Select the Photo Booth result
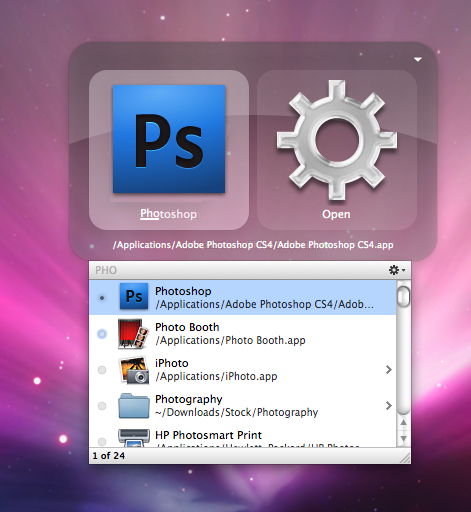 pos(243,333)
